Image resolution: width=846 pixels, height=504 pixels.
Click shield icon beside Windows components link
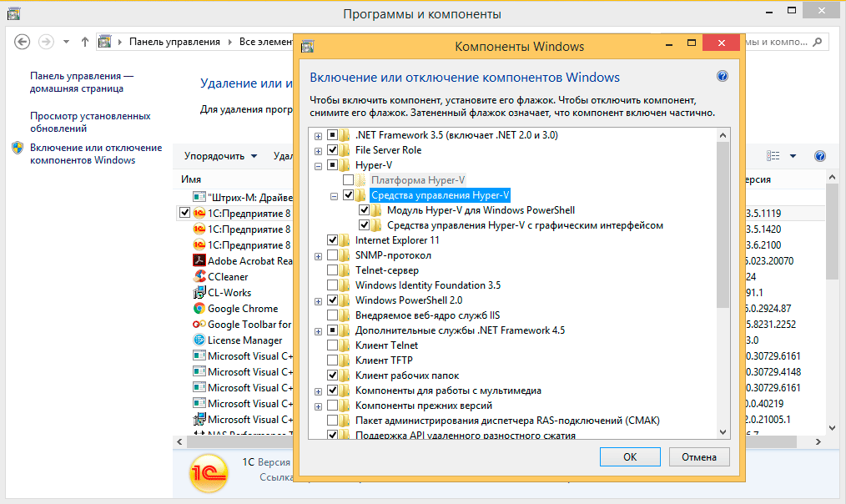pyautogui.click(x=18, y=148)
